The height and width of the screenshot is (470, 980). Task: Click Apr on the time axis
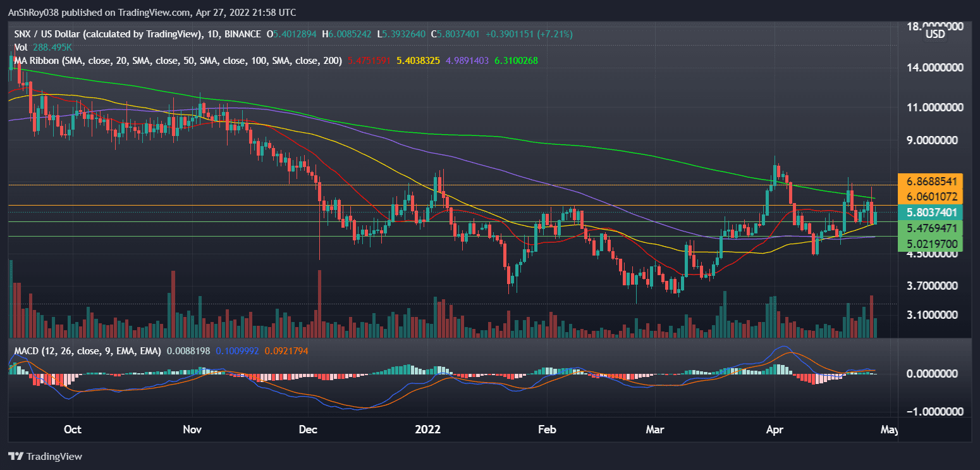point(774,430)
